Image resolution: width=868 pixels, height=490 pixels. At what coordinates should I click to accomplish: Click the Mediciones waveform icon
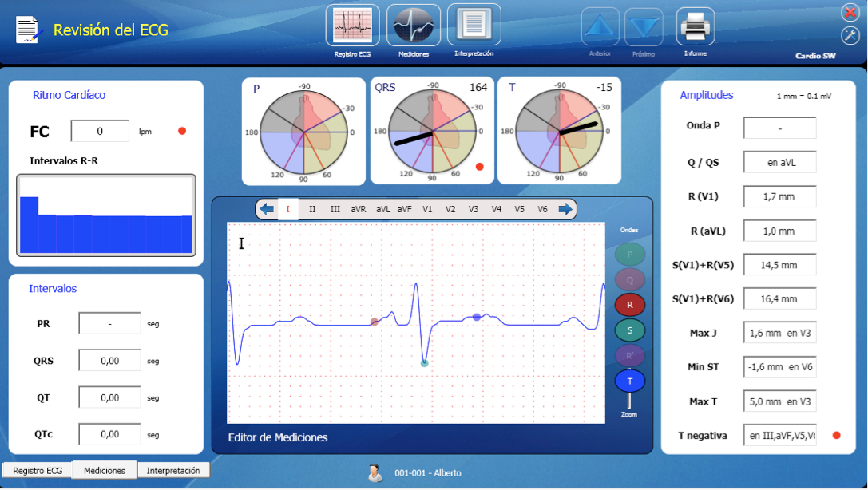tap(414, 26)
